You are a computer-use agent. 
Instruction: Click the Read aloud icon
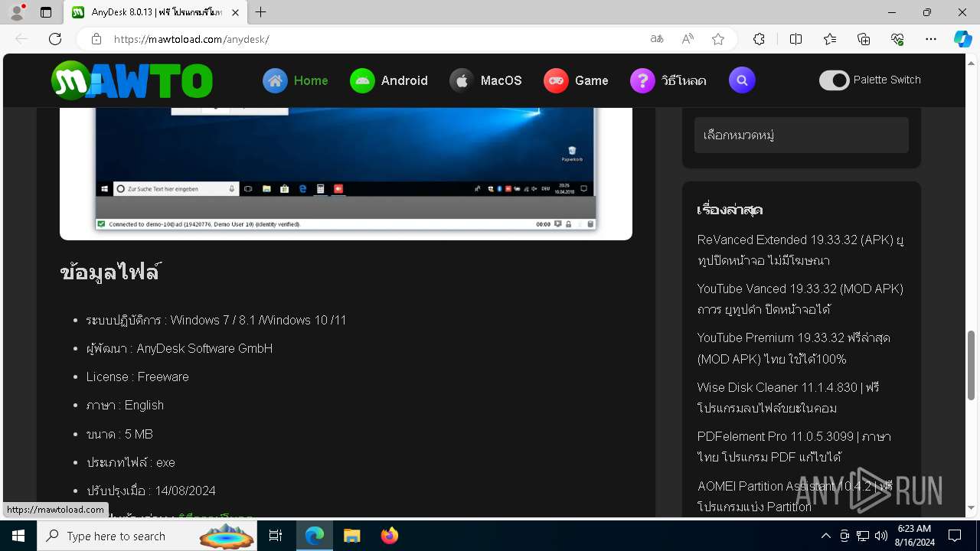tap(688, 39)
